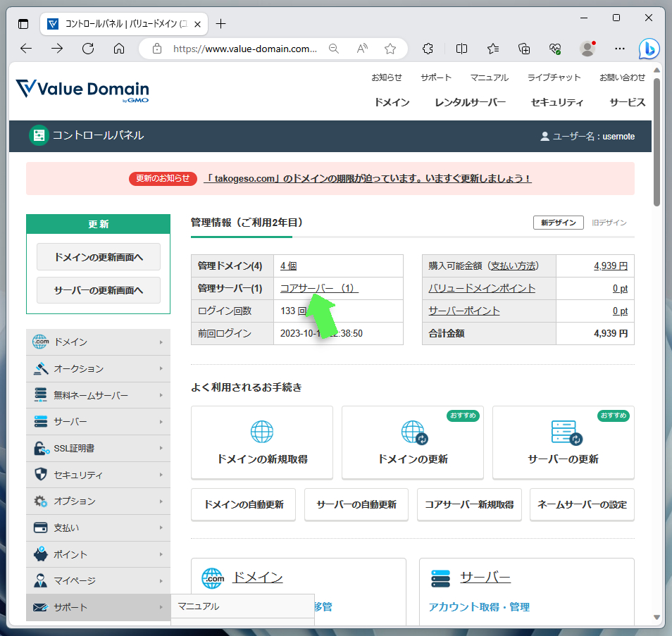The width and height of the screenshot is (672, 636).
Task: Click the browser forward arrow
Action: [x=57, y=49]
